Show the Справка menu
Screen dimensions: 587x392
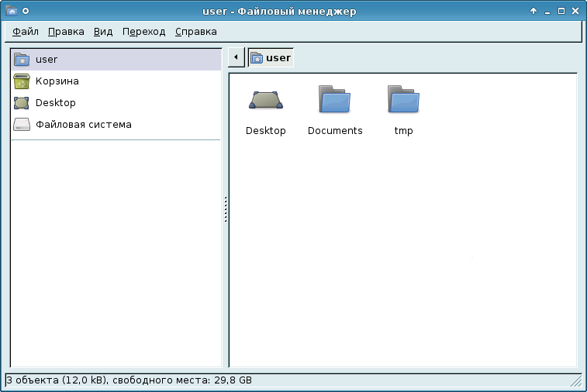pos(196,32)
